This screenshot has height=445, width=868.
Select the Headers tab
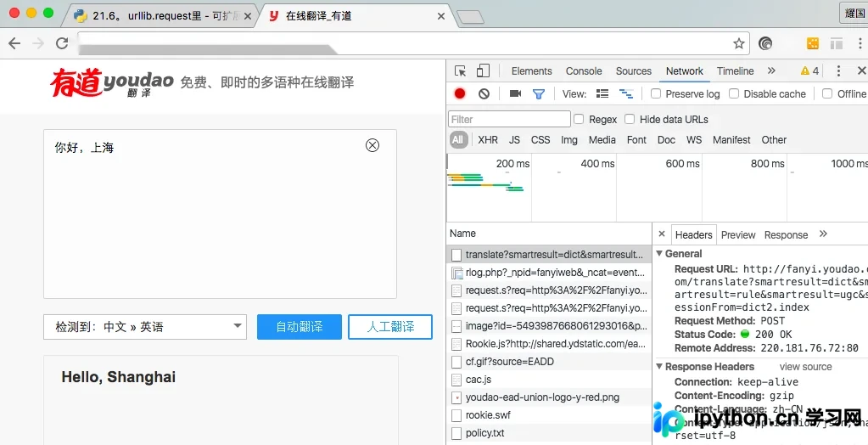coord(693,235)
